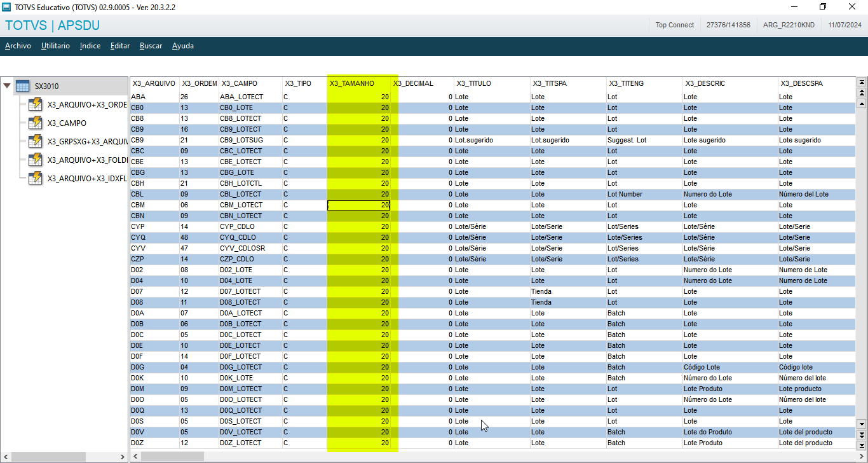The height and width of the screenshot is (463, 868).
Task: Click the TOTVS | APSDU header title
Action: tap(52, 25)
